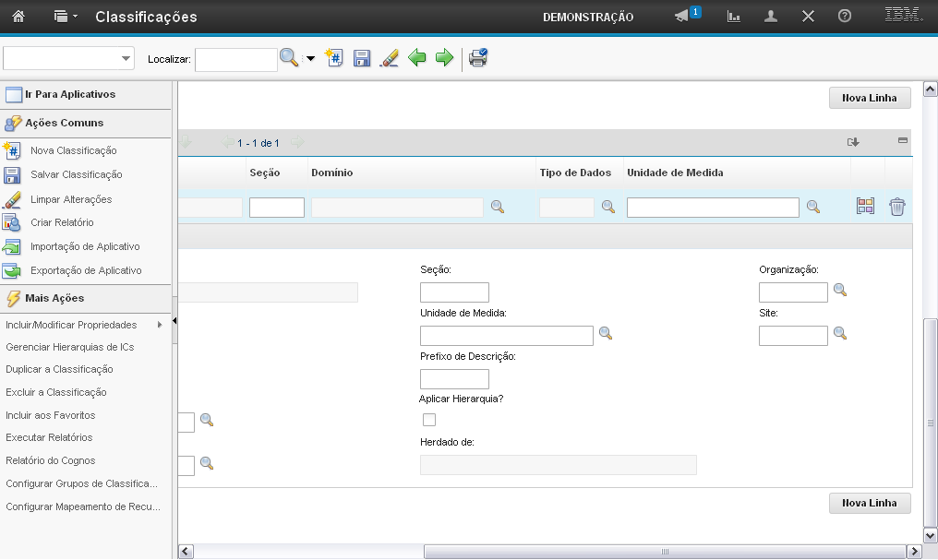
Task: Go to previous record green arrow
Action: click(417, 58)
